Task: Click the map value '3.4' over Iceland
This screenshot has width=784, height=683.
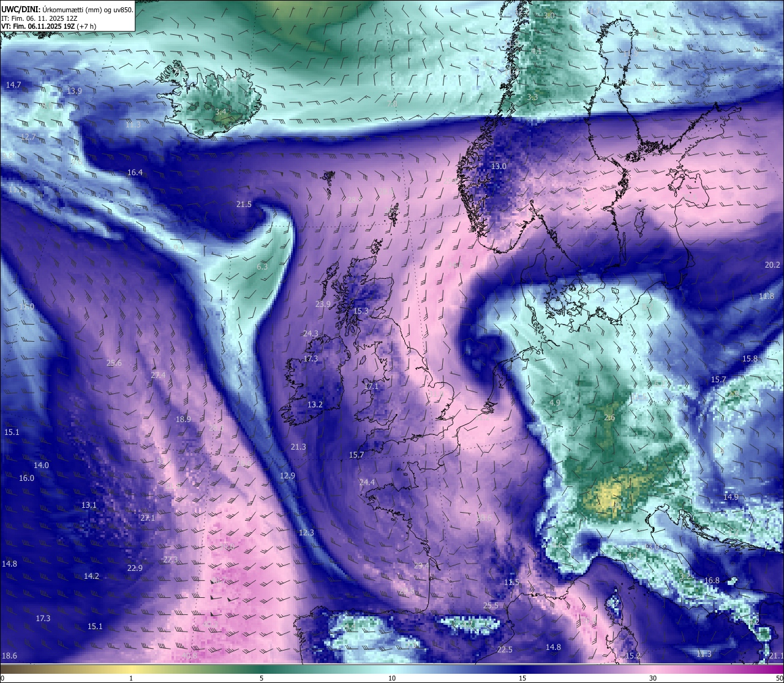Action: tap(221, 112)
